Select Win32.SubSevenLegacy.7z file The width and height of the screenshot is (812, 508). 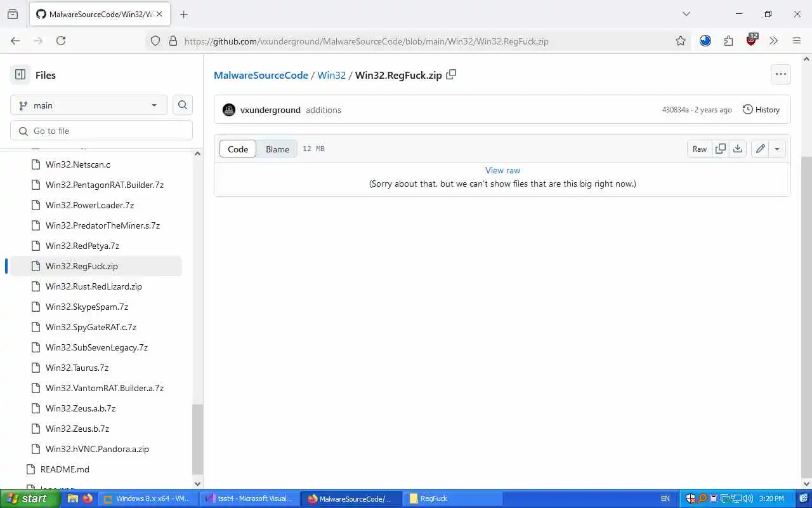(95, 347)
